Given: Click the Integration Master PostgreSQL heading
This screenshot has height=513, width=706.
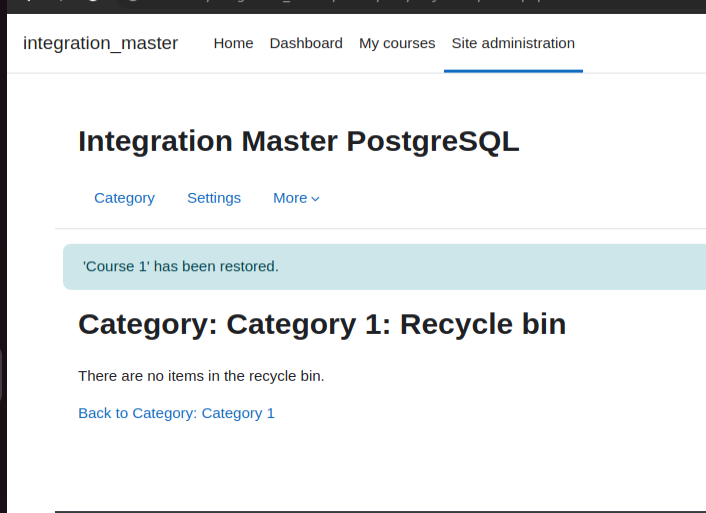Looking at the screenshot, I should 299,141.
